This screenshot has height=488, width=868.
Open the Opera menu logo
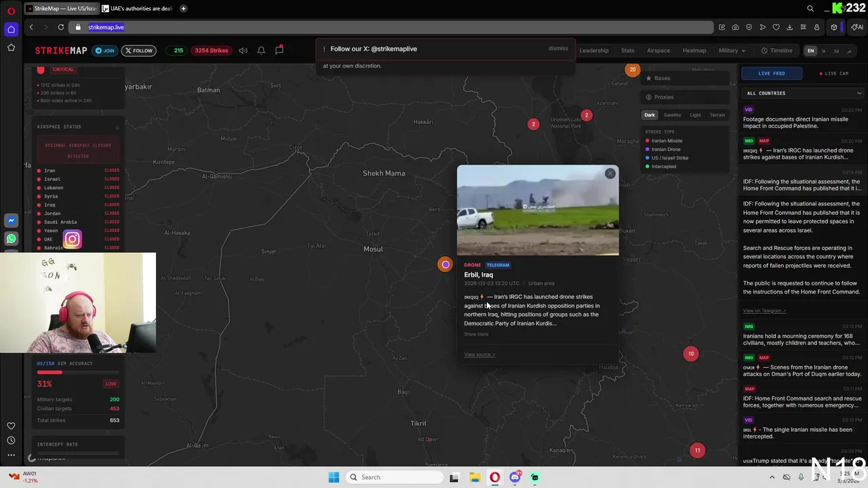pos(11,10)
